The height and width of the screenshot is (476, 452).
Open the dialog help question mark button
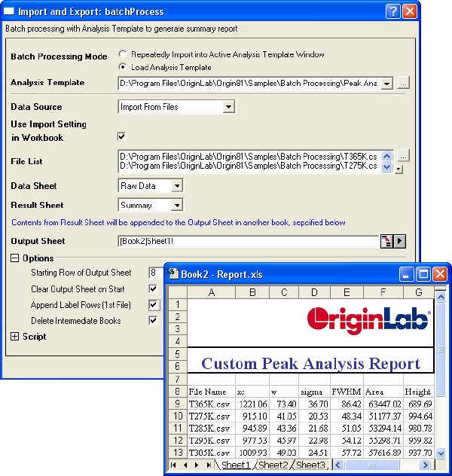tap(392, 11)
